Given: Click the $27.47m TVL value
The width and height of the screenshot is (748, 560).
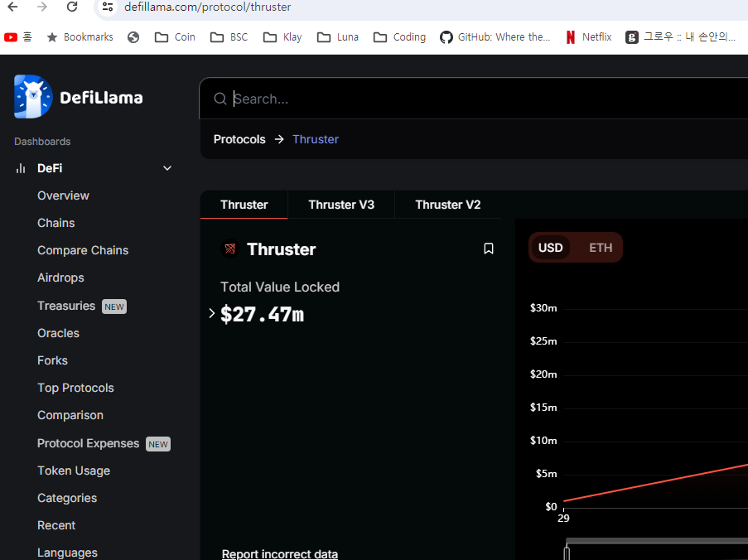Looking at the screenshot, I should (x=262, y=314).
